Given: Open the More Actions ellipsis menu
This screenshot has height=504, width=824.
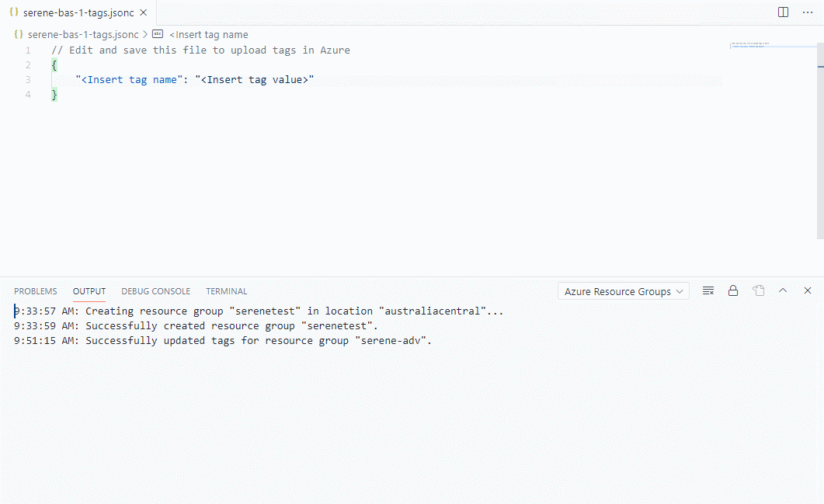Looking at the screenshot, I should (807, 12).
